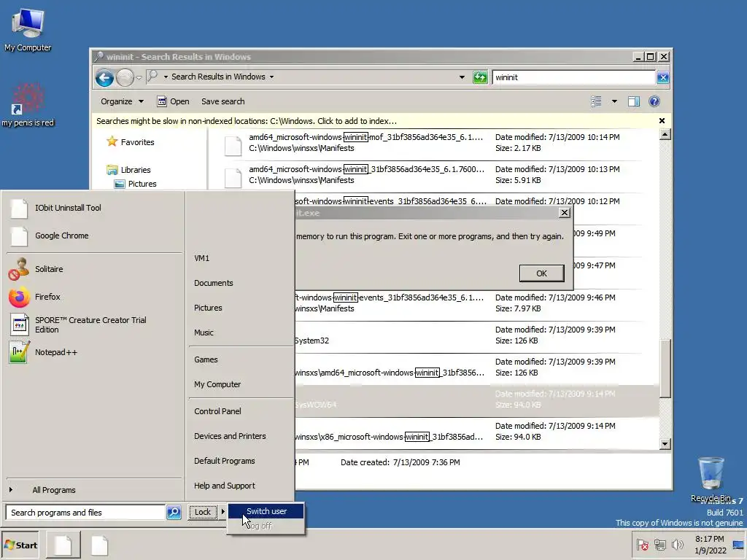Click the Notepad++ icon in start menu
Viewport: 747px width, 560px height.
[19, 352]
